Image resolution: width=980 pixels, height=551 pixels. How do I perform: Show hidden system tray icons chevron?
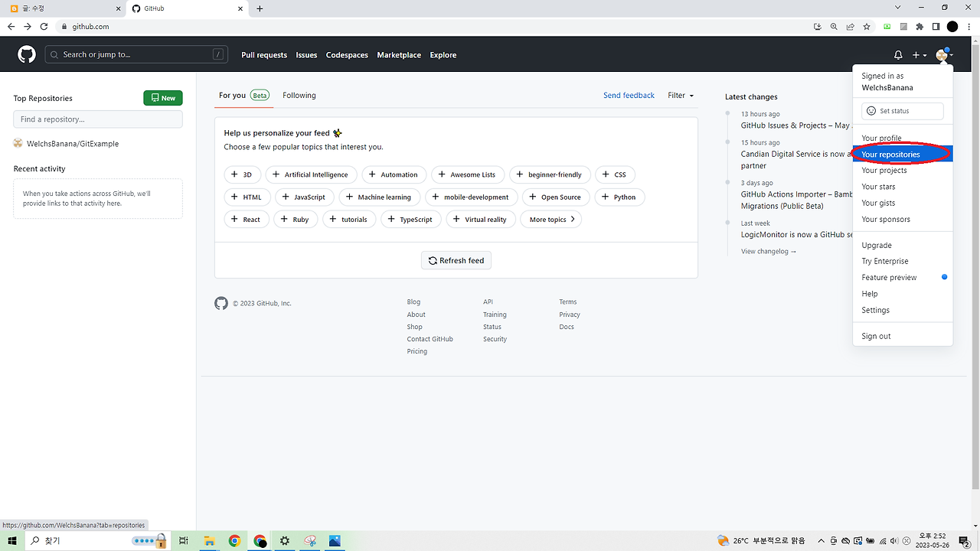click(x=822, y=541)
